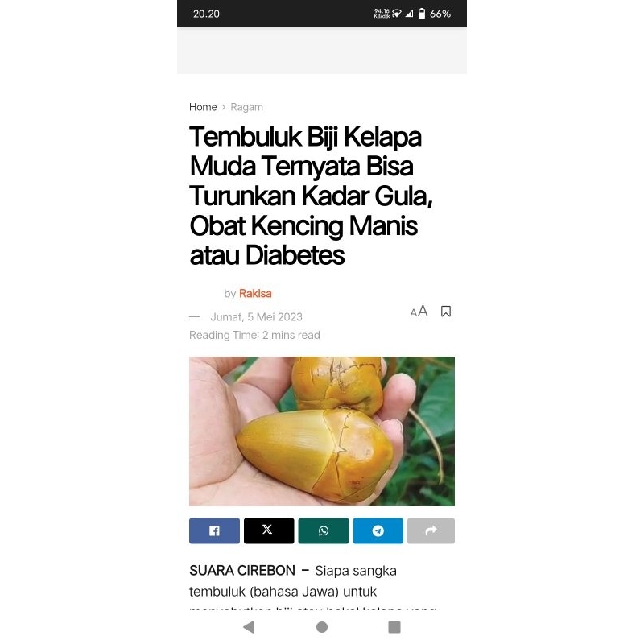644x644 pixels.
Task: Bookmark this article
Action: point(446,312)
